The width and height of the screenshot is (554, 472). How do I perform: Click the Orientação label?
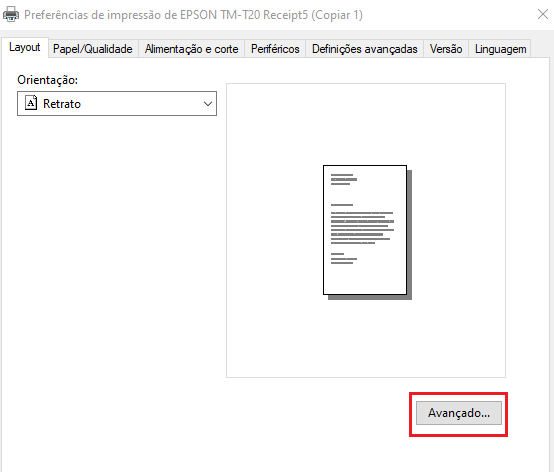(47, 80)
